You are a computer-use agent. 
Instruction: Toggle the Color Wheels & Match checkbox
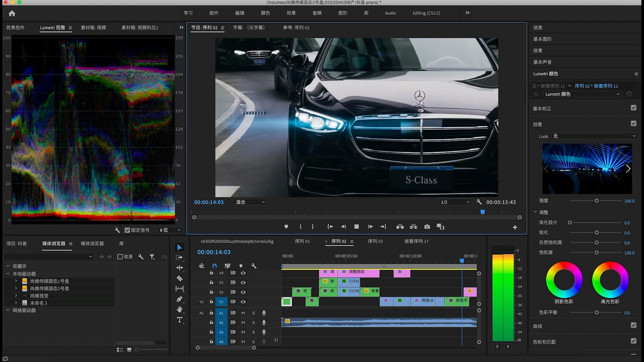click(x=633, y=341)
